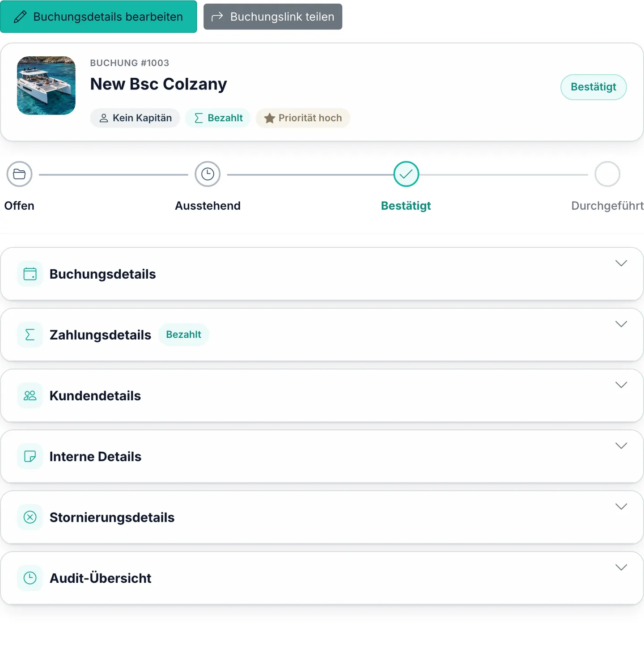Click the people icon beside Kundendetails
The width and height of the screenshot is (644, 670).
tap(30, 395)
